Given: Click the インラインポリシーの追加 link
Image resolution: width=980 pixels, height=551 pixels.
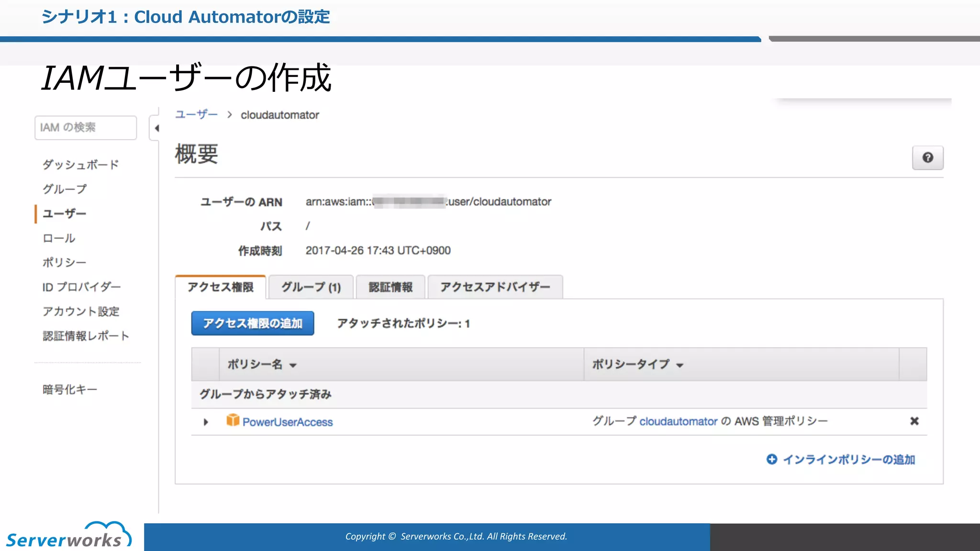Looking at the screenshot, I should (849, 460).
